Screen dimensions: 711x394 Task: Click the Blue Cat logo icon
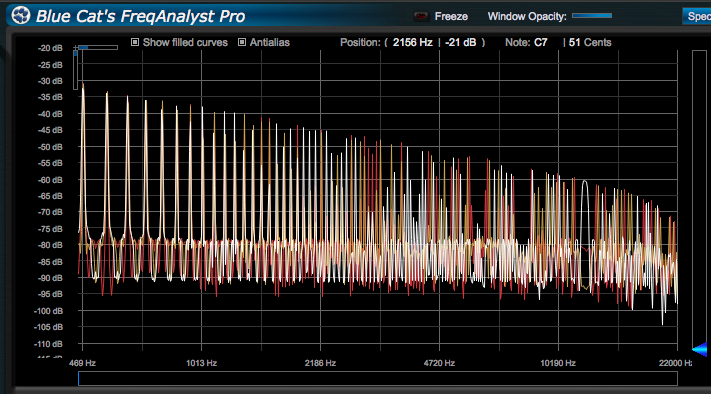click(x=20, y=15)
